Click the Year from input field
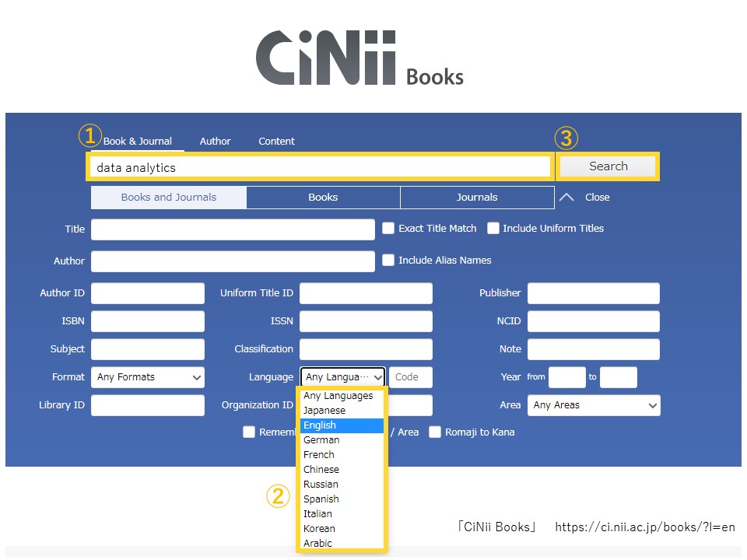 click(x=567, y=377)
